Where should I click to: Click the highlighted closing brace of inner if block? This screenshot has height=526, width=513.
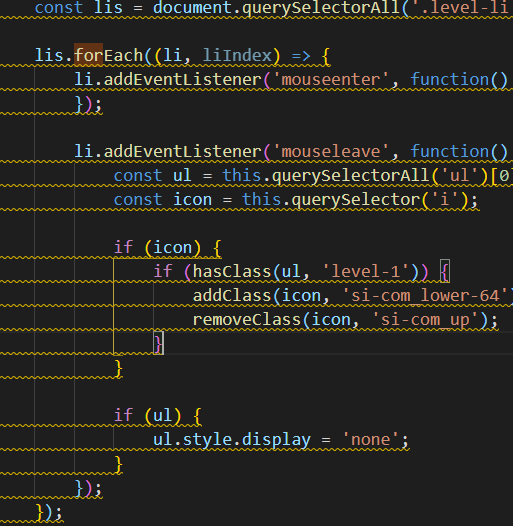click(159, 343)
